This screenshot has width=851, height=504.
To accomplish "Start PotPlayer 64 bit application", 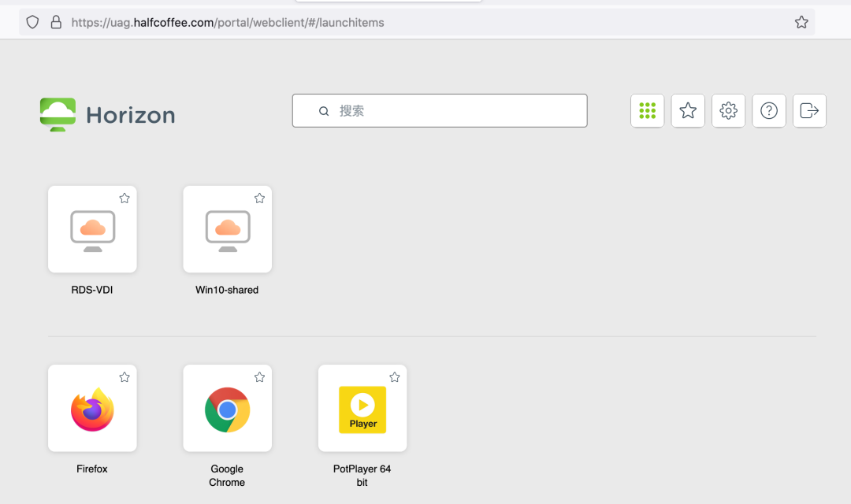I will (x=362, y=409).
